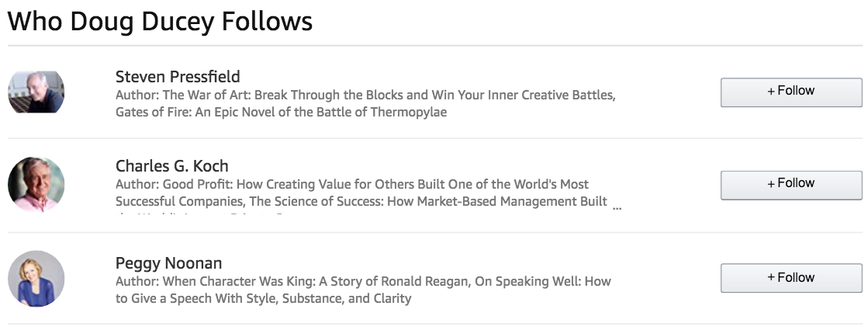The width and height of the screenshot is (868, 330).
Task: Click Peggy Noonan's profile photo
Action: click(x=36, y=279)
